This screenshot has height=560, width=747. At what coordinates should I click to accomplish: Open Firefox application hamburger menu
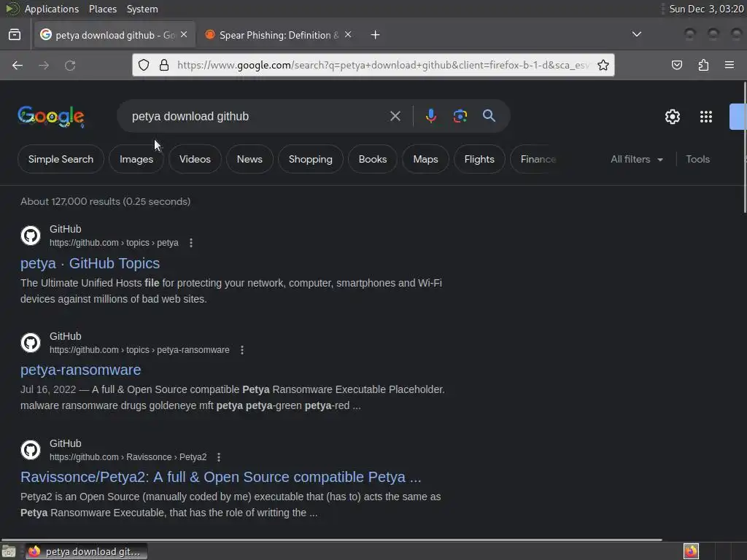click(x=729, y=65)
